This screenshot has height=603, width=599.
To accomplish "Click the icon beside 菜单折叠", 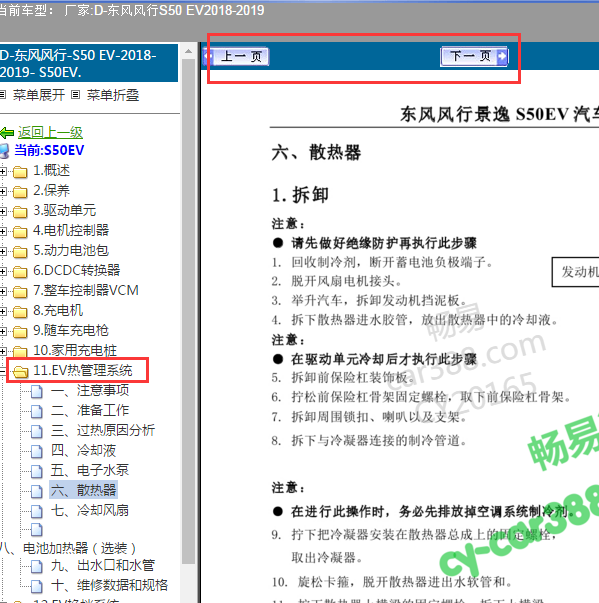I will click(76, 94).
